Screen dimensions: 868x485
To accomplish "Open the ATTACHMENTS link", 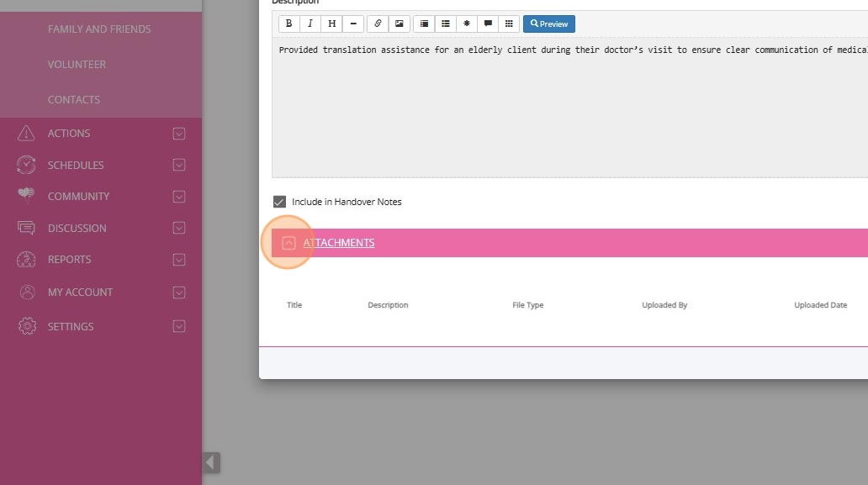I will coord(339,243).
